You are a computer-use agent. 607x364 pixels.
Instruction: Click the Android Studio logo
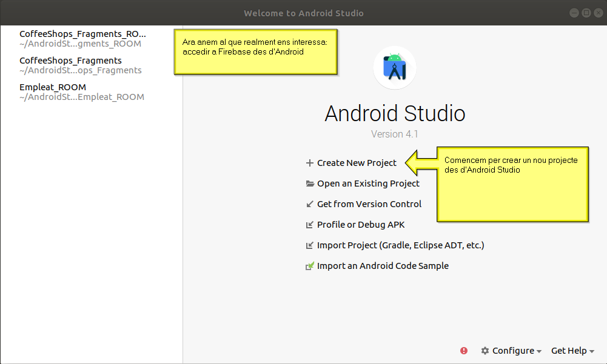click(x=395, y=68)
